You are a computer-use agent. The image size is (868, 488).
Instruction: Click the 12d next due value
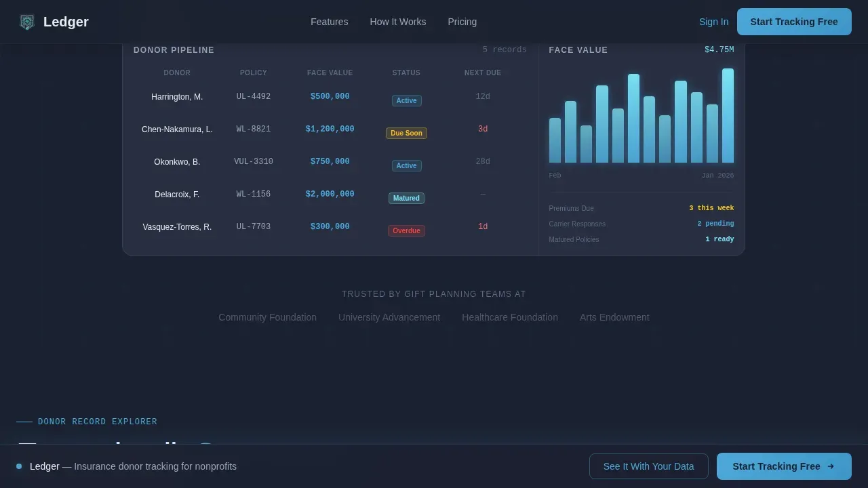pos(483,97)
